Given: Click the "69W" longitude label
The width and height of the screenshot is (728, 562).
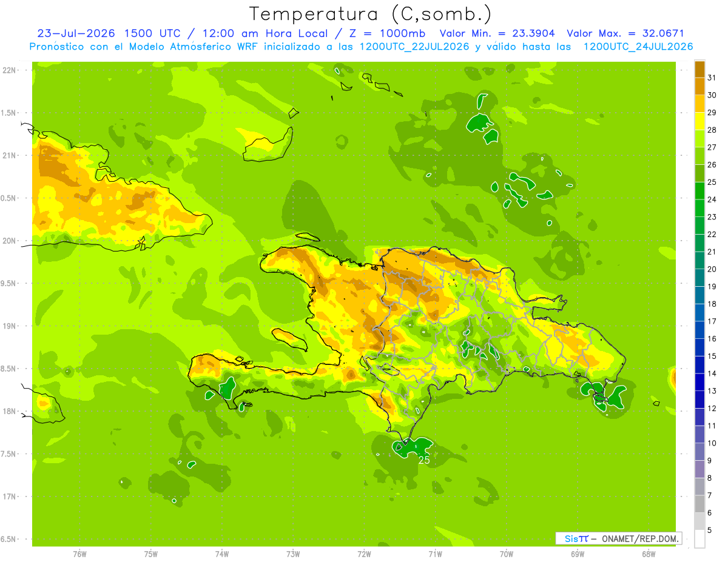Looking at the screenshot, I should [578, 554].
